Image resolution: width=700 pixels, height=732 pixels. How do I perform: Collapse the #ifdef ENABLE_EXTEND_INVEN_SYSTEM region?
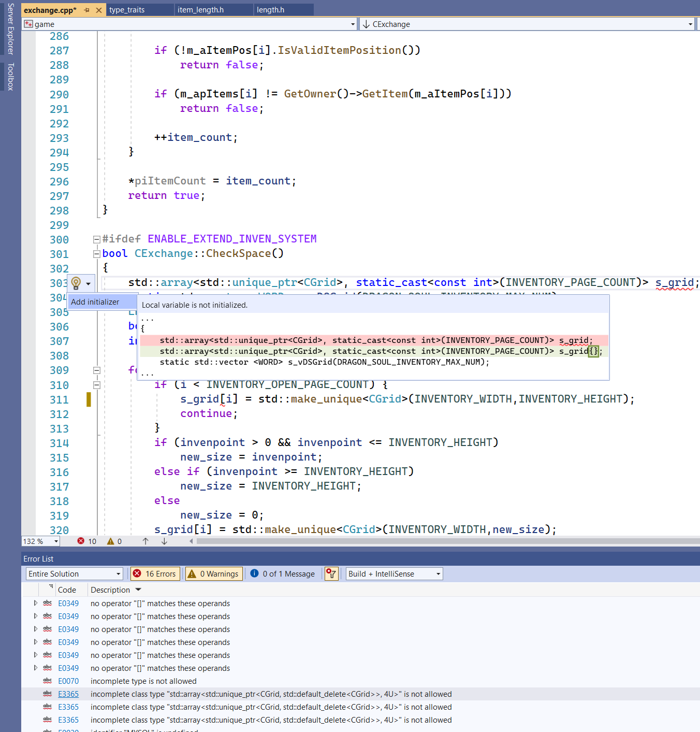tap(96, 239)
